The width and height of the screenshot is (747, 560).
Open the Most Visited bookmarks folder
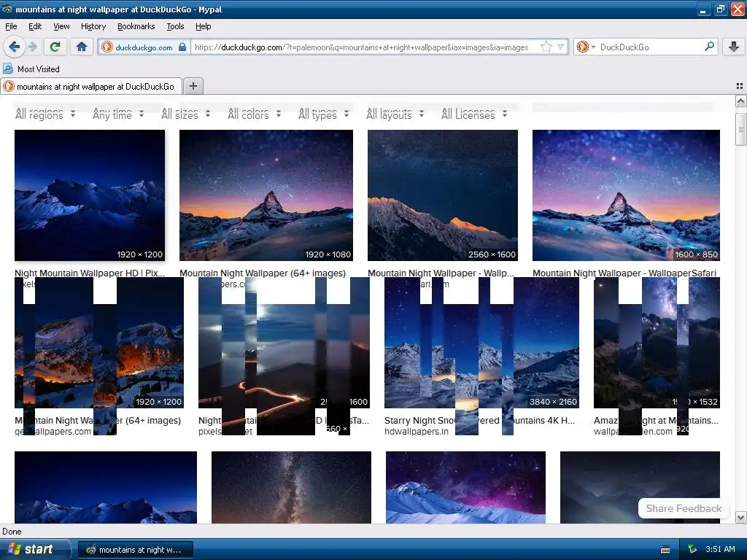[31, 69]
